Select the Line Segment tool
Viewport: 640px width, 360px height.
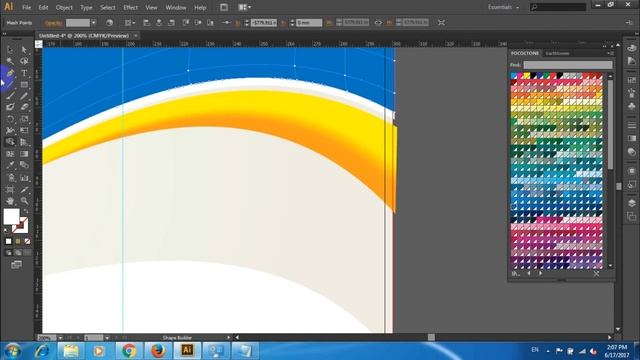(x=10, y=84)
